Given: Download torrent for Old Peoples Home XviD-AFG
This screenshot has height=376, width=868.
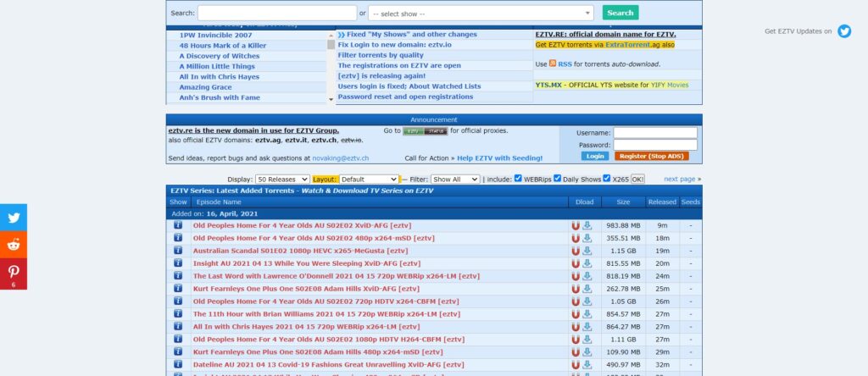Looking at the screenshot, I should (x=587, y=225).
